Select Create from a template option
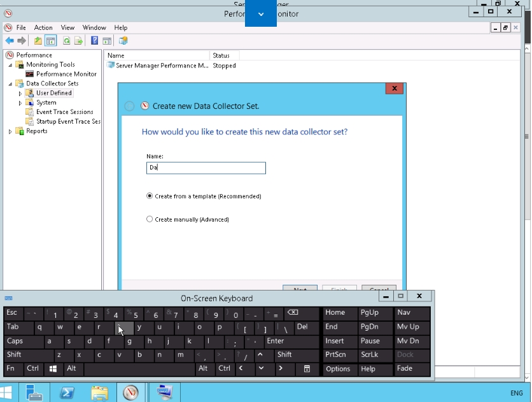Image resolution: width=532 pixels, height=402 pixels. click(x=150, y=196)
